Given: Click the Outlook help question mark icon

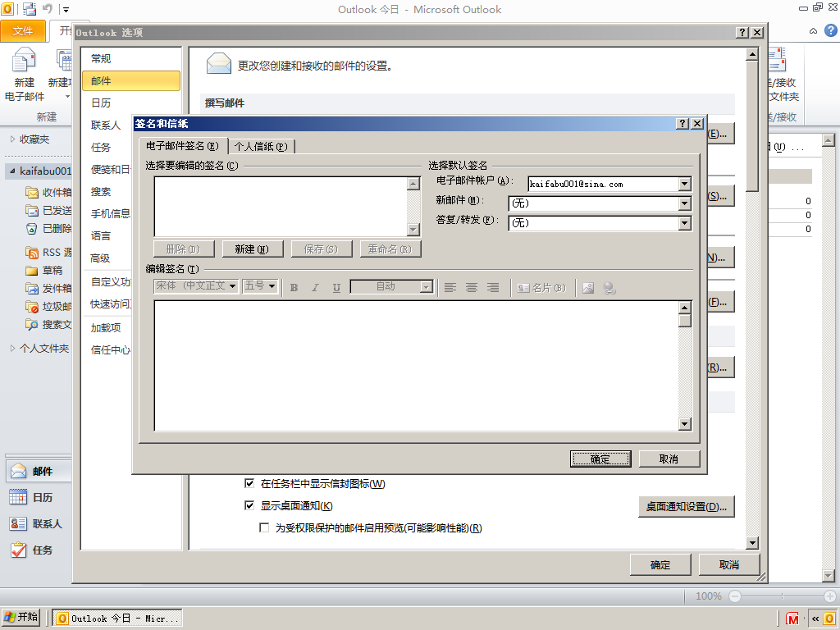Looking at the screenshot, I should click(830, 30).
